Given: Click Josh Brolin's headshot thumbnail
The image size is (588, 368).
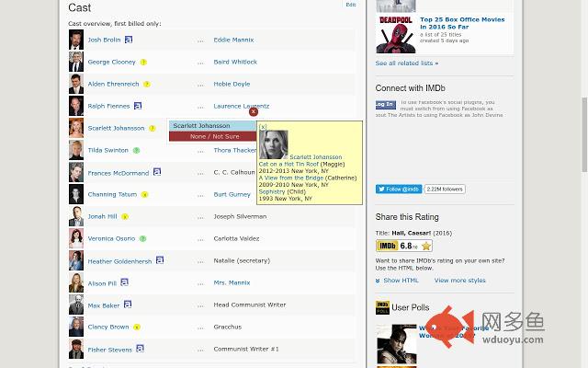Looking at the screenshot, I should point(76,40).
